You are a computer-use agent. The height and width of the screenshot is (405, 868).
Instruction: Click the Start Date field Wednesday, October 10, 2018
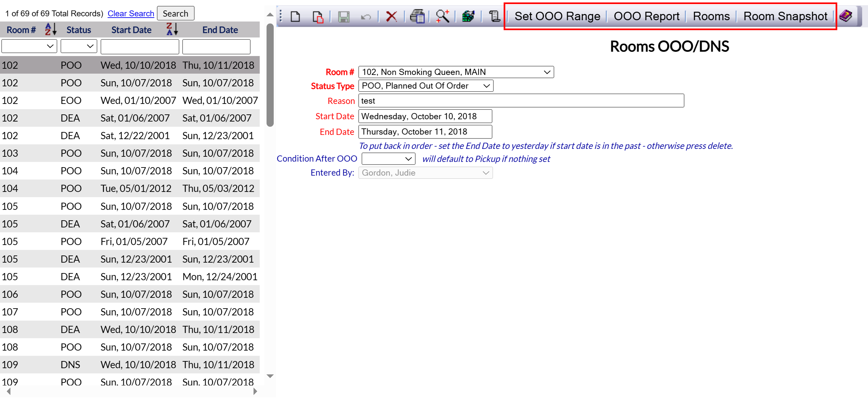tap(425, 116)
